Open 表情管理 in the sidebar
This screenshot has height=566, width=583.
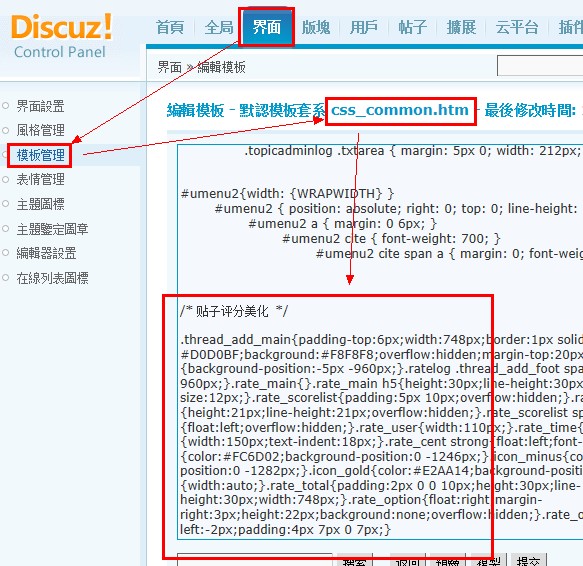tap(41, 180)
